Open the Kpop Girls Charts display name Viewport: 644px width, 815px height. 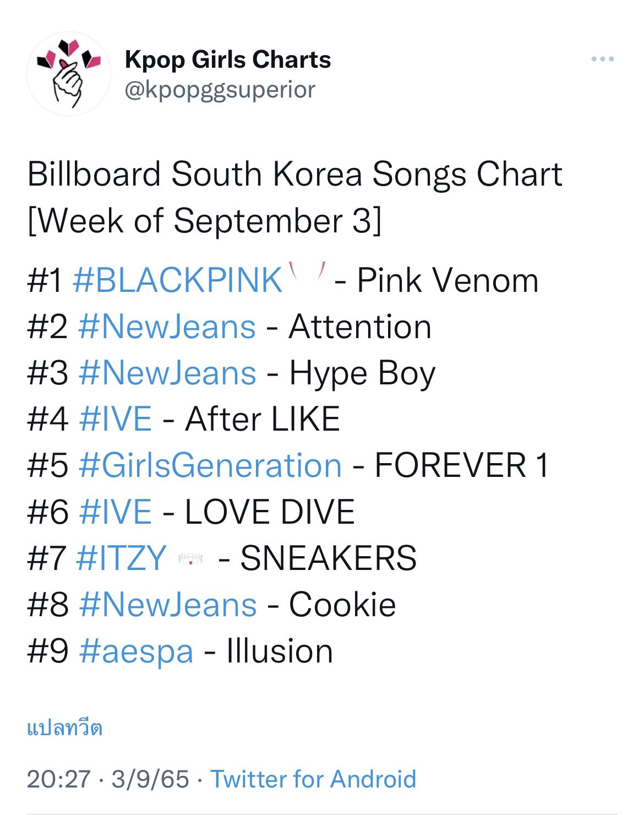tap(228, 59)
